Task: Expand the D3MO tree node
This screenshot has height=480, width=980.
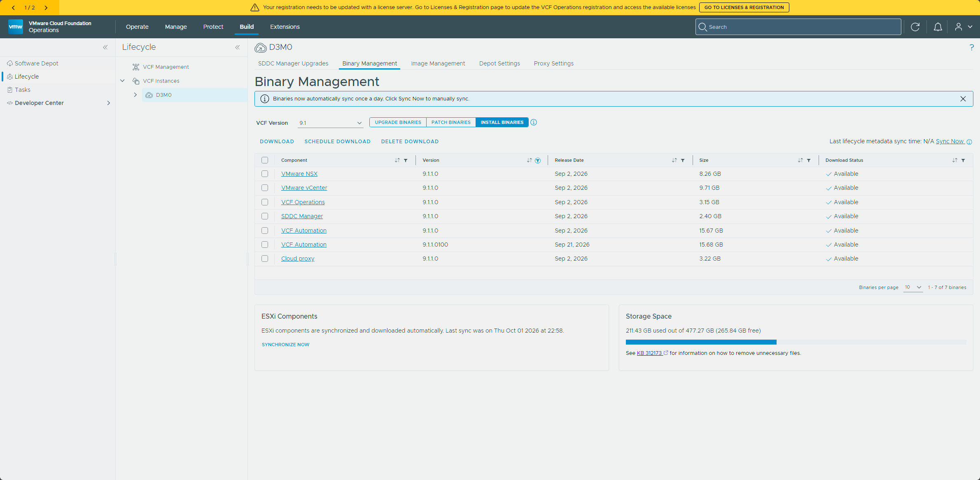Action: [135, 95]
